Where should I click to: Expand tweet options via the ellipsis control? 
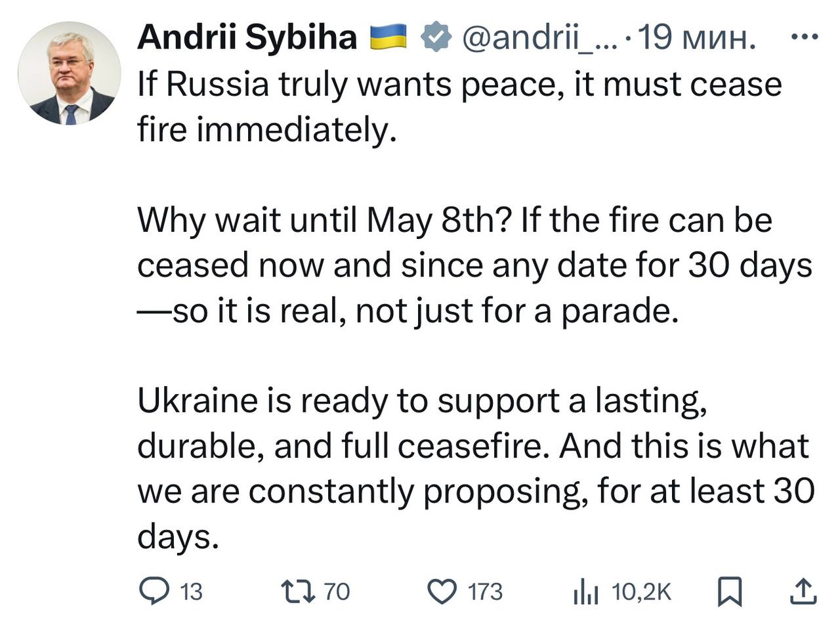tap(803, 38)
